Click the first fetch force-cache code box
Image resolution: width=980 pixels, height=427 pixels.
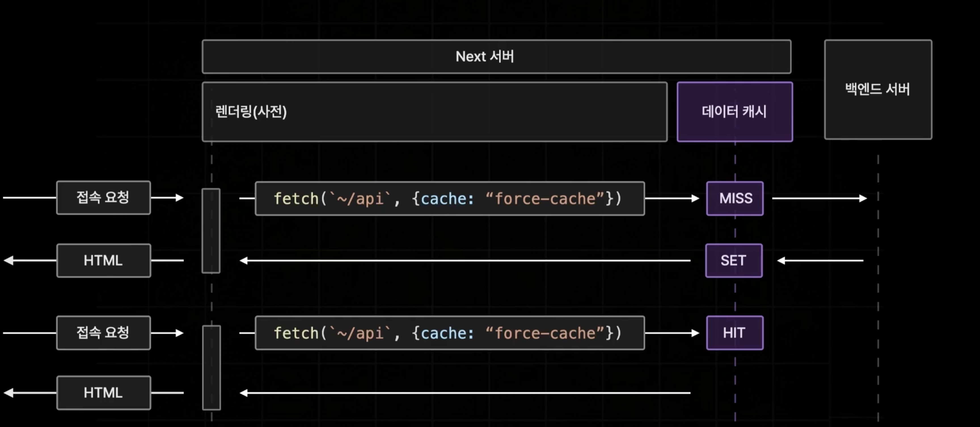(x=450, y=198)
